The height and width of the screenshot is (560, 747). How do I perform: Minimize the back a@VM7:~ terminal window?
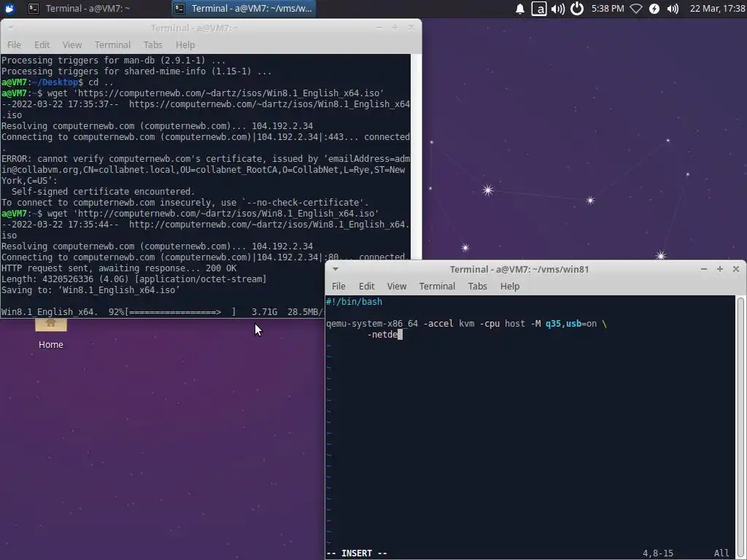[x=379, y=28]
